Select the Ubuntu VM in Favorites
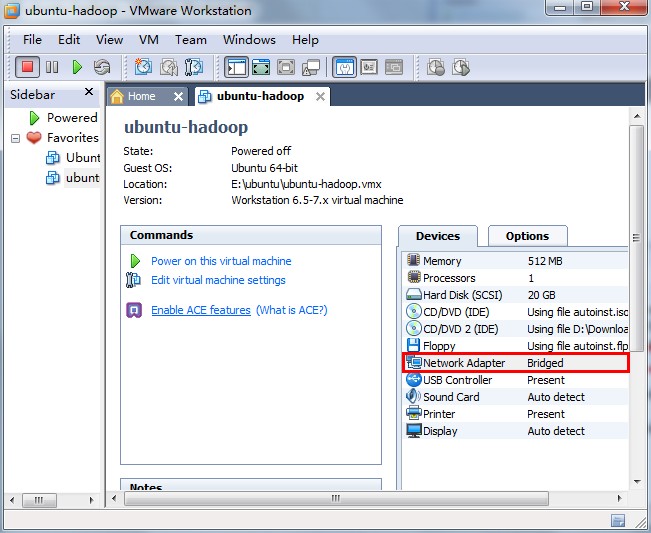 coord(73,158)
